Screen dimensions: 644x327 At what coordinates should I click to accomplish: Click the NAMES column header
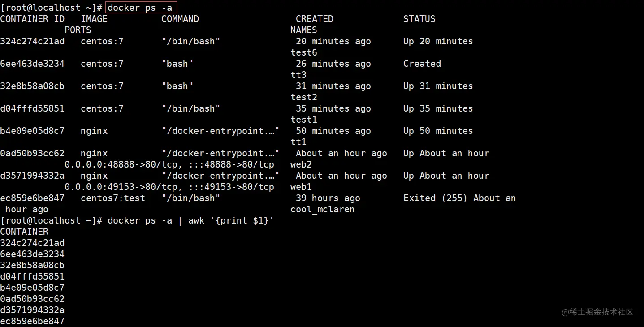point(304,30)
